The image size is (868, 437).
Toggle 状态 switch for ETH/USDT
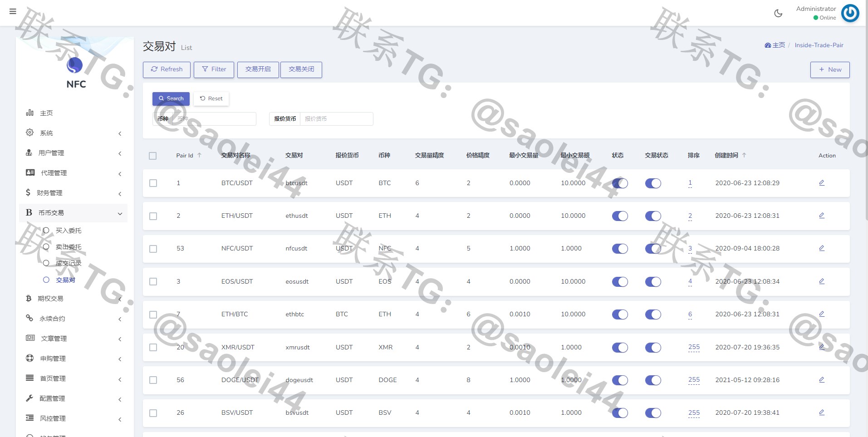(620, 216)
